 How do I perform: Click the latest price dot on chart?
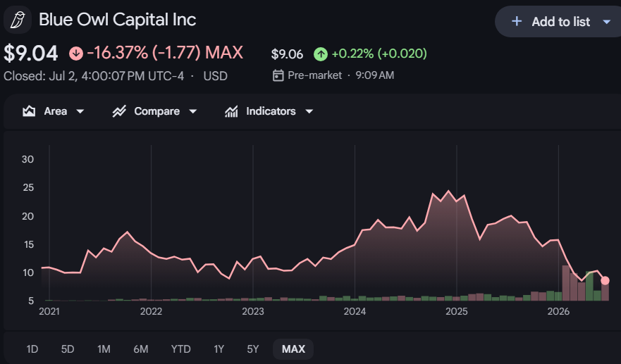point(605,280)
